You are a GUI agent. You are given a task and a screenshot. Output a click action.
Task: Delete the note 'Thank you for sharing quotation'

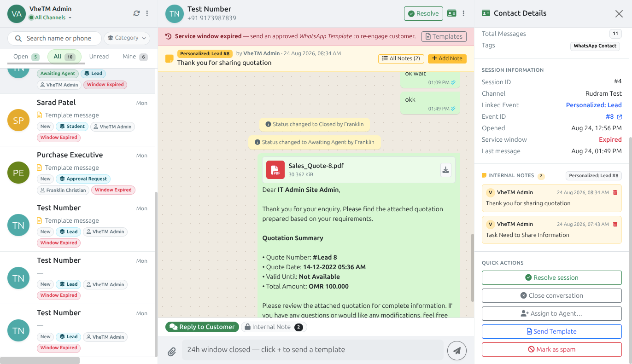pos(615,192)
